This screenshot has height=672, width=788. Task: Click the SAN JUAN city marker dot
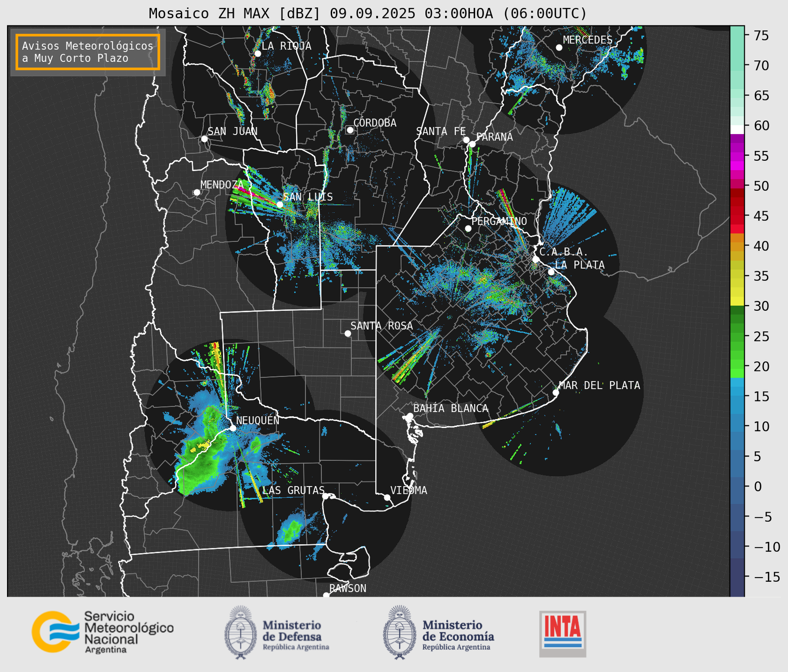coord(204,139)
